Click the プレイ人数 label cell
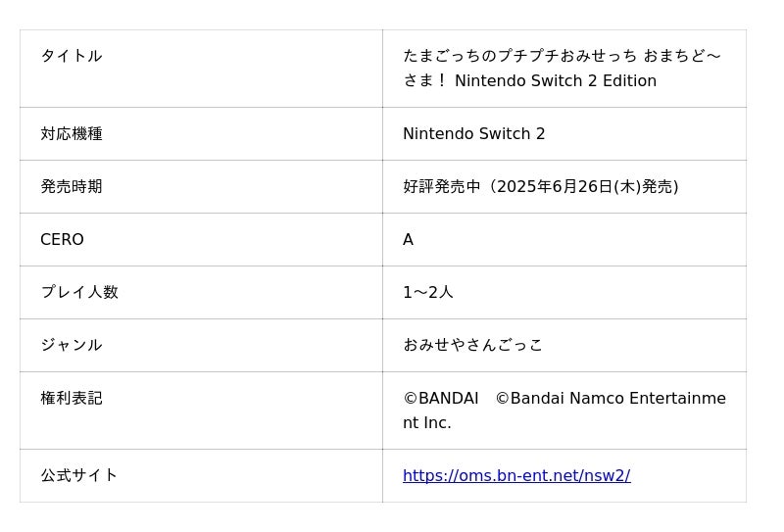Image resolution: width=784 pixels, height=532 pixels. pos(79,293)
